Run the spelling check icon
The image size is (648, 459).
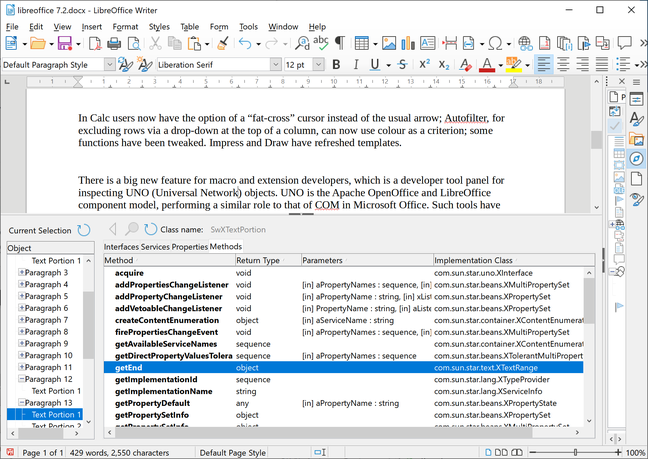click(x=321, y=43)
